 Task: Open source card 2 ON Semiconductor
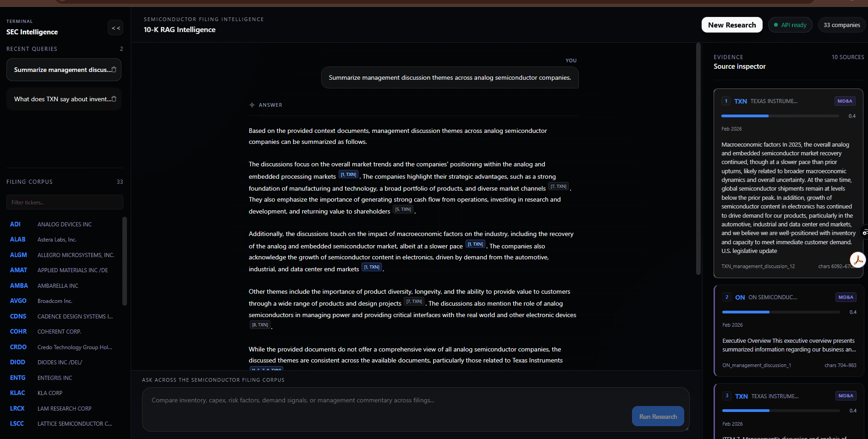pos(789,330)
